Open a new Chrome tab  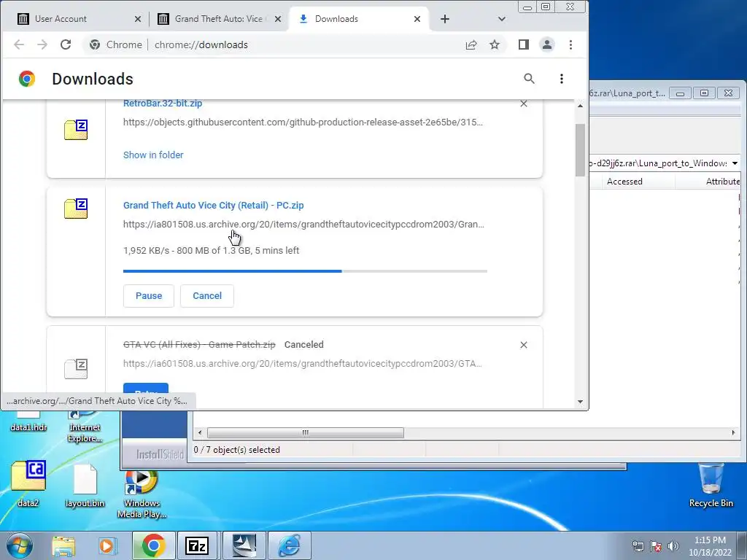point(444,19)
